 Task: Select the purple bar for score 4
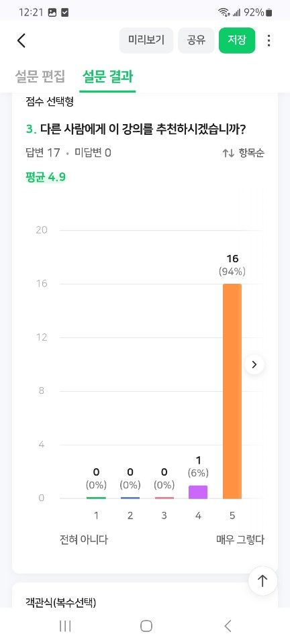click(x=198, y=492)
